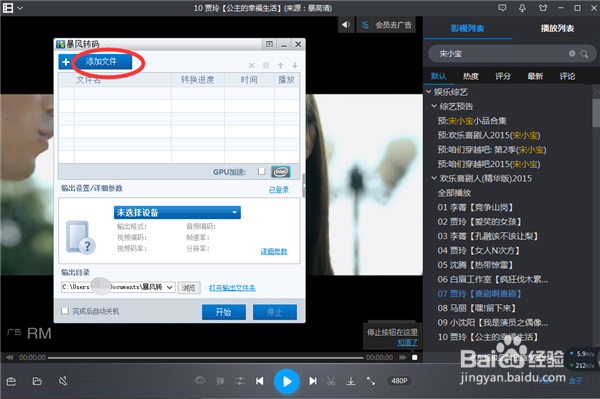Move file up with up arrow

280,65
